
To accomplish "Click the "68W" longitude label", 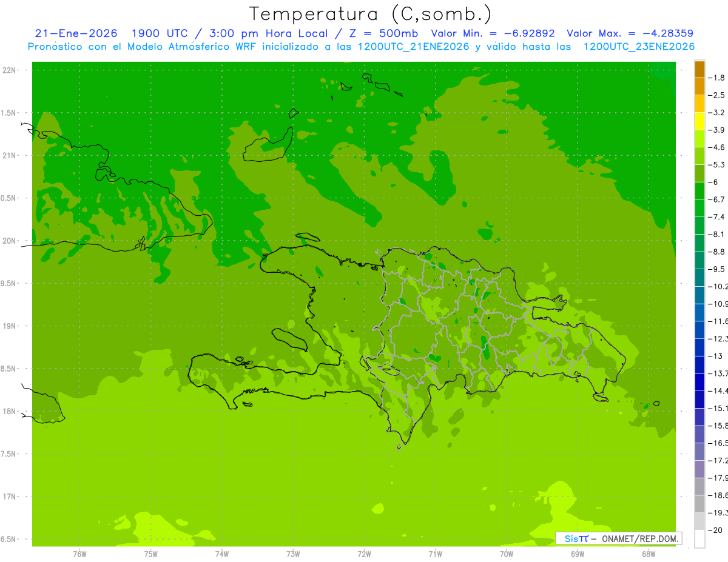I will [x=648, y=554].
